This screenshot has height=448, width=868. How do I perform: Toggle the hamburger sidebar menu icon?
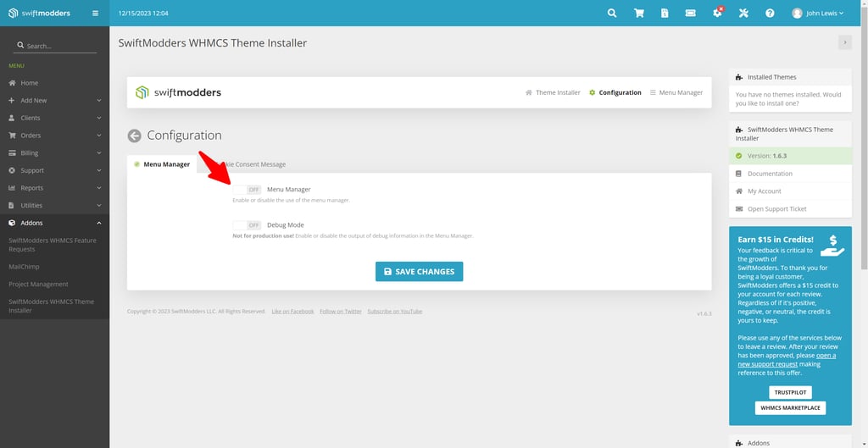click(x=95, y=14)
